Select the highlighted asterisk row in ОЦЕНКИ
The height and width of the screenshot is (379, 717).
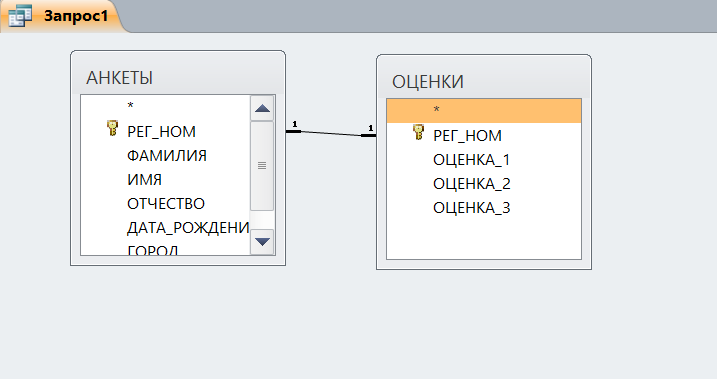click(x=484, y=111)
